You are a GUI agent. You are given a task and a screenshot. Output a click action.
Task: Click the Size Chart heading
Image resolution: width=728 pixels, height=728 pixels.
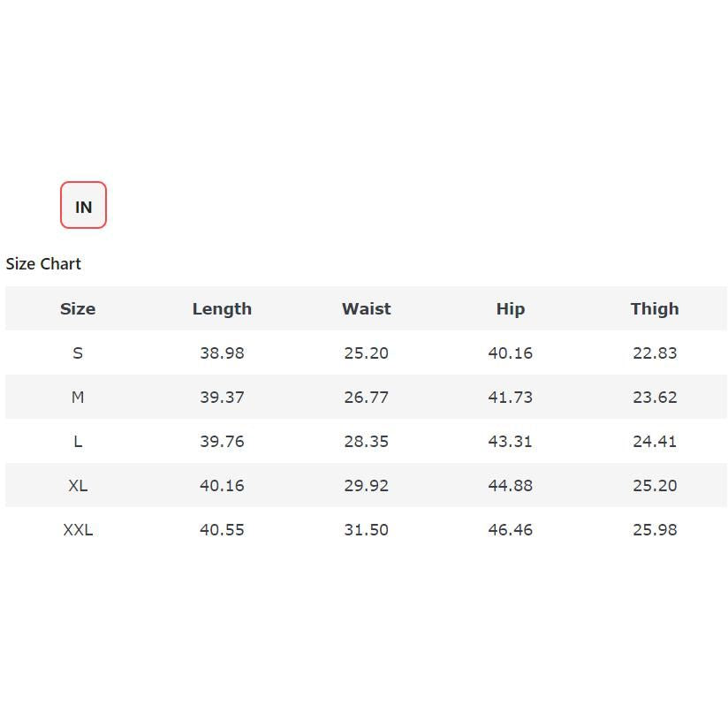(43, 264)
